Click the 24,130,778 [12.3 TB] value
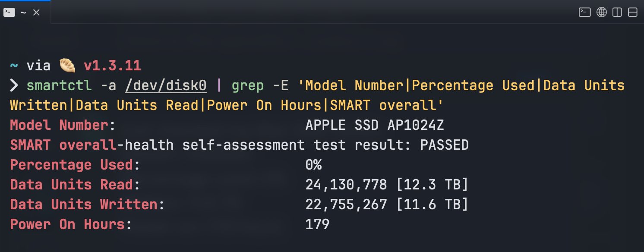The height and width of the screenshot is (252, 644). (x=387, y=185)
